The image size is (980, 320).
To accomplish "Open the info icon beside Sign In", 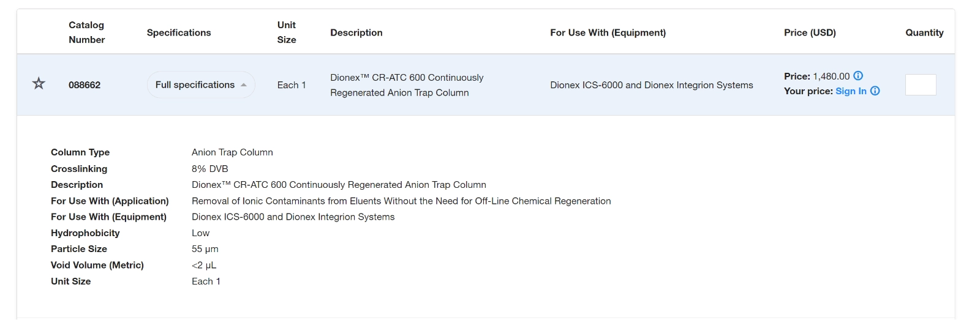I will coord(875,91).
